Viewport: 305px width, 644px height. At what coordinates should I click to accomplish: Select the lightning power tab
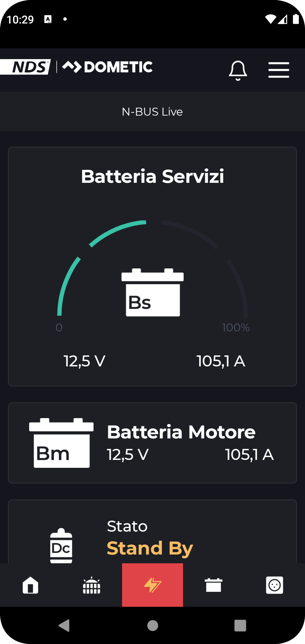153,585
